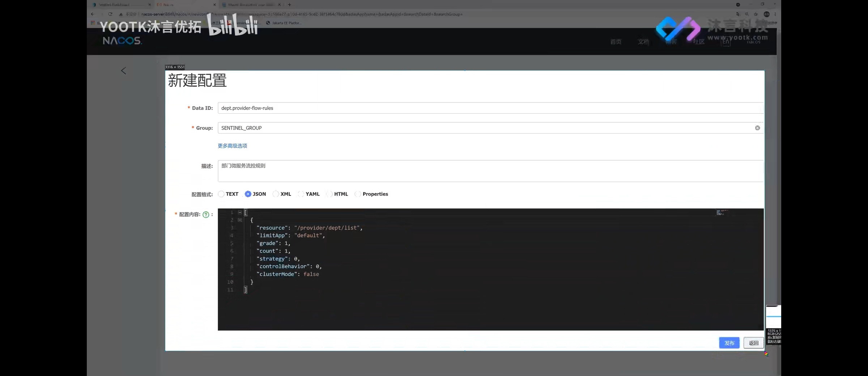The height and width of the screenshot is (376, 868).
Task: Click the browser address bar URL
Action: [x=302, y=14]
